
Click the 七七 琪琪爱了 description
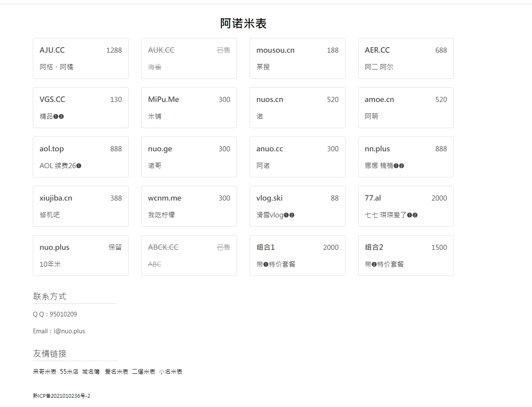coord(391,215)
